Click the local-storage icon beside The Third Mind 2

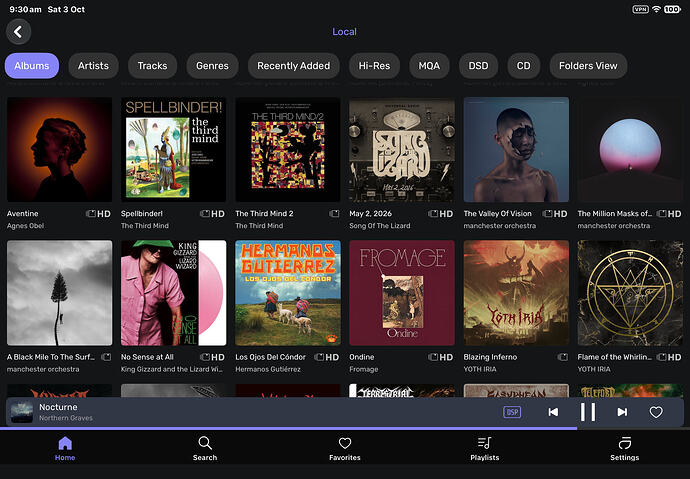pos(334,214)
